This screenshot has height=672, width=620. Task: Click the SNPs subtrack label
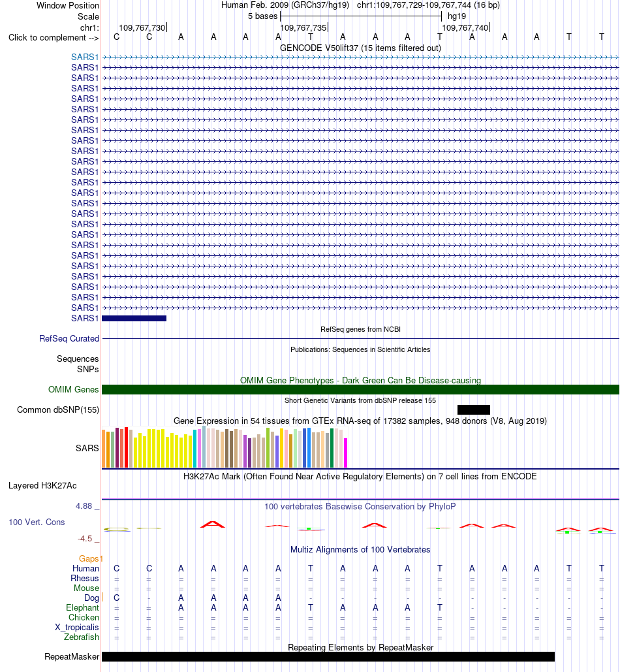pos(87,369)
